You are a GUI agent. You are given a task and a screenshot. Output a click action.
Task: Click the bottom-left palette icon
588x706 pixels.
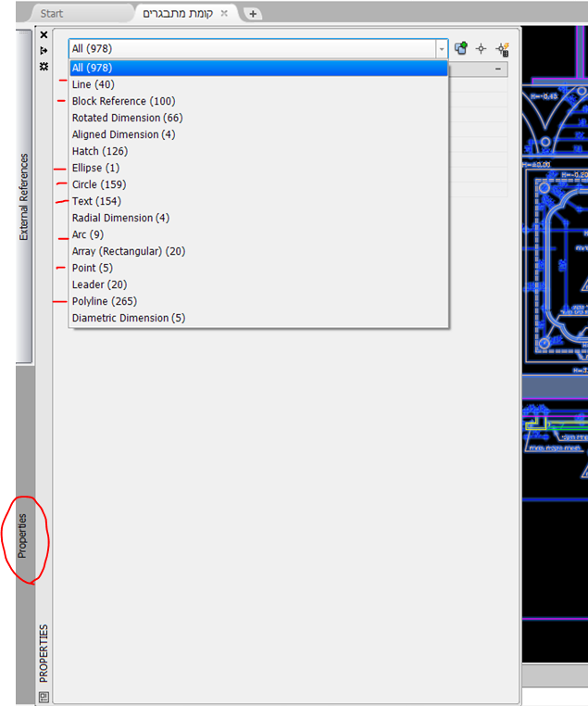coord(44,697)
